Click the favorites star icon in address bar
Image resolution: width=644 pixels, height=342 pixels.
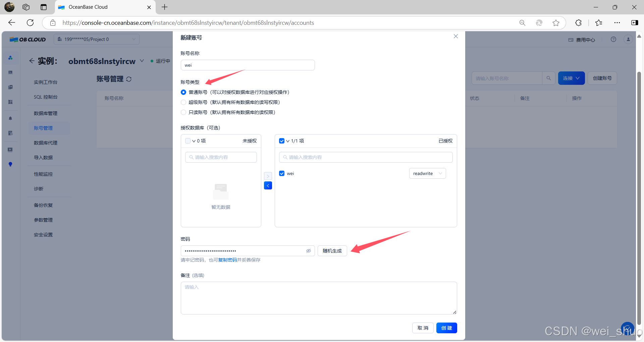click(x=556, y=22)
